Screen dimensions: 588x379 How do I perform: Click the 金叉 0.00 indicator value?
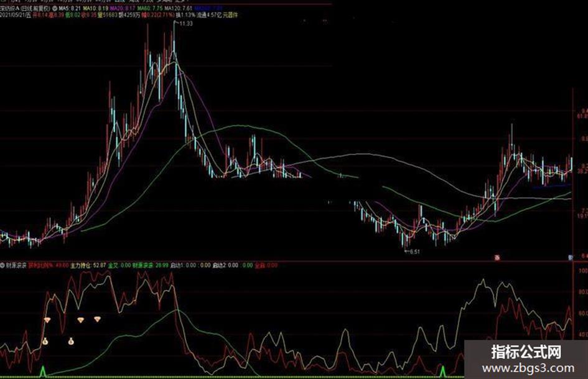pyautogui.click(x=119, y=265)
